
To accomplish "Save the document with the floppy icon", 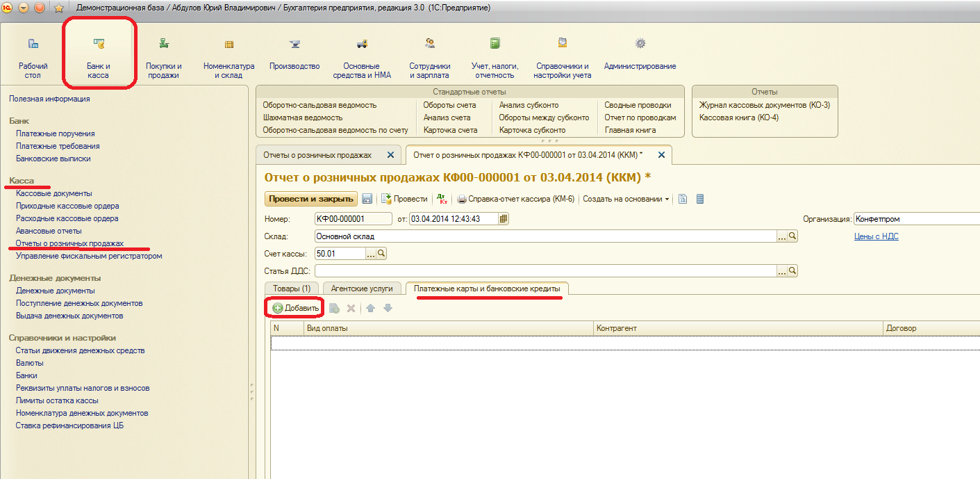I will 367,199.
